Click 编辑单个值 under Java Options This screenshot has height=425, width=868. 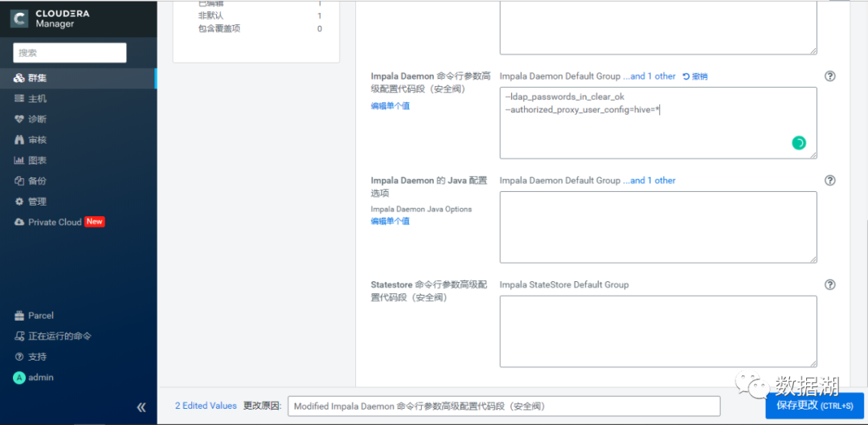pyautogui.click(x=391, y=221)
